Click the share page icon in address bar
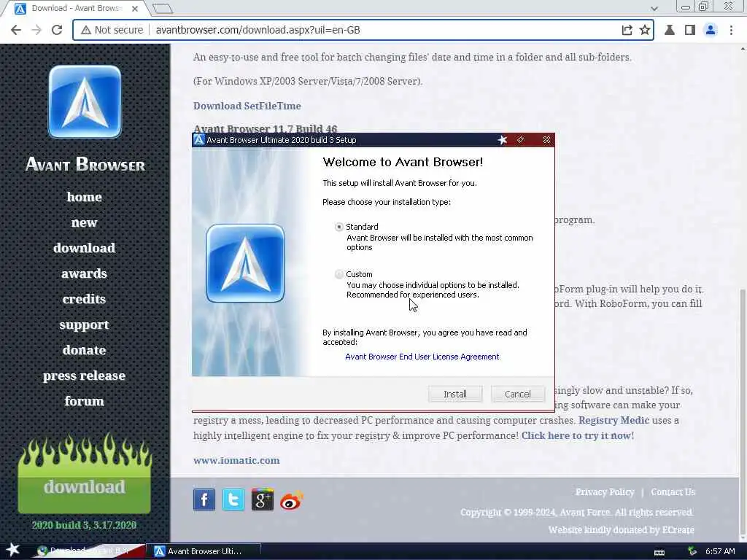This screenshot has width=747, height=560. tap(627, 30)
